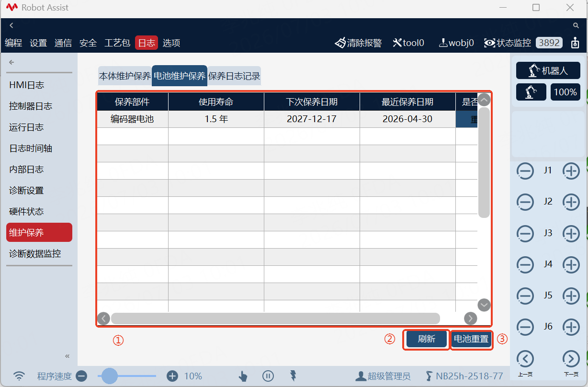Open the 设置 menu
588x387 pixels.
pos(38,43)
